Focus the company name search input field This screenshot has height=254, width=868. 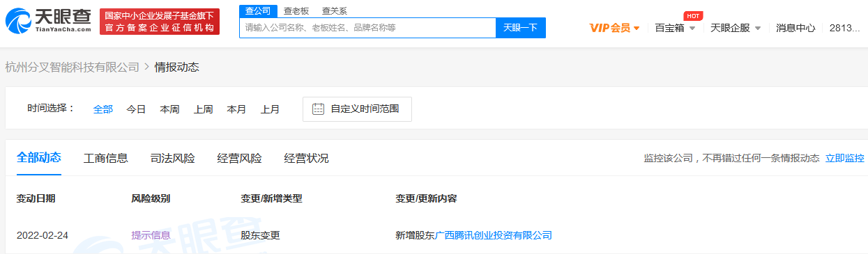[x=367, y=28]
